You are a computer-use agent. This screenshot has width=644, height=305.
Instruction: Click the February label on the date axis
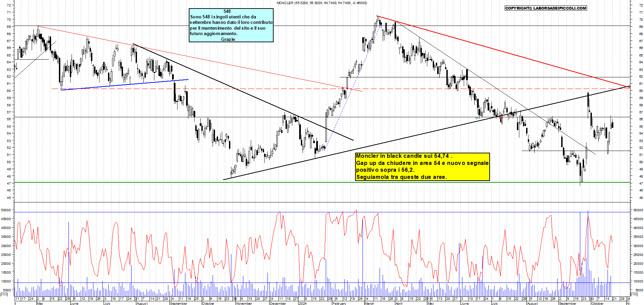coord(339,303)
